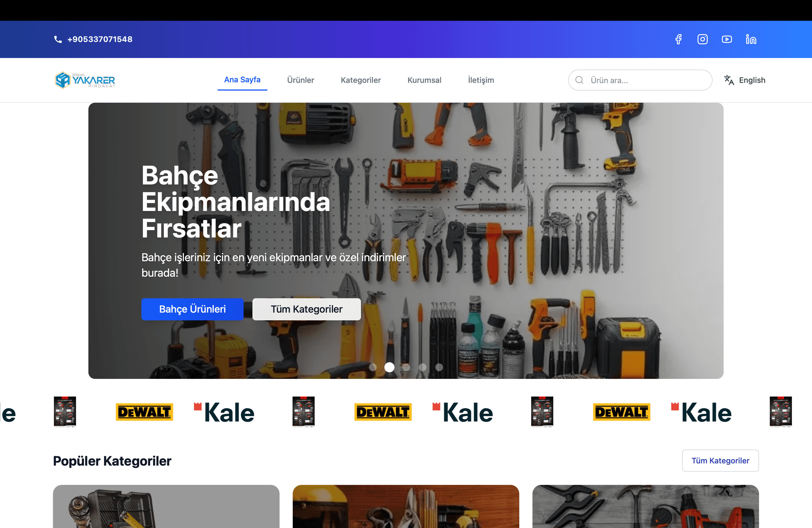Open Tüm Kategoriler link beside Popüler Kategoriler

(x=720, y=460)
